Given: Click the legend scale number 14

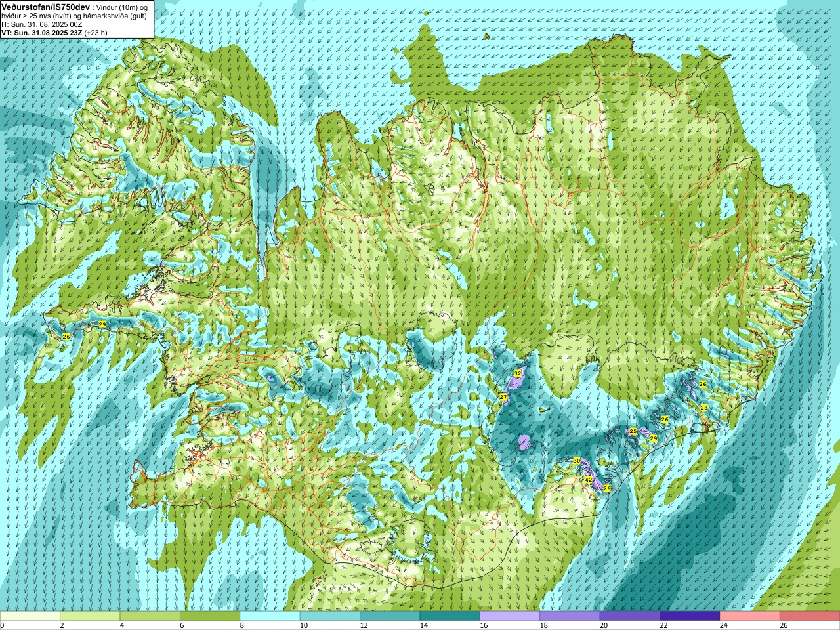Looking at the screenshot, I should [424, 625].
